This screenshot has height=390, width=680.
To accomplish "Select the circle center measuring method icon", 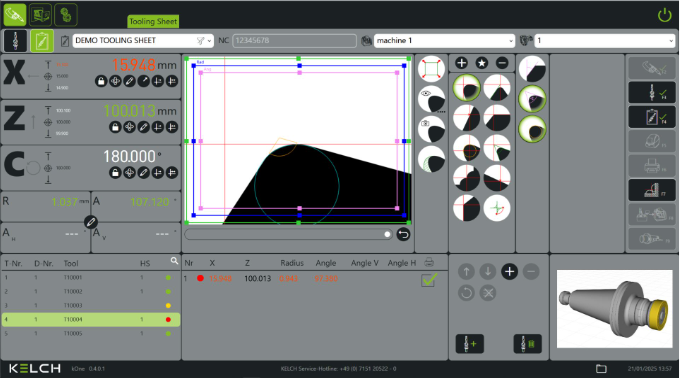I will [x=467, y=148].
